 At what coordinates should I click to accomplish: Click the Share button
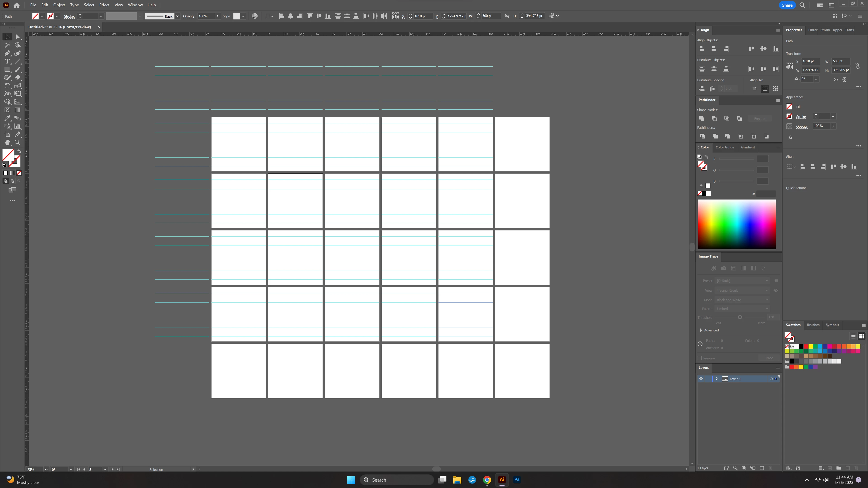pyautogui.click(x=787, y=5)
